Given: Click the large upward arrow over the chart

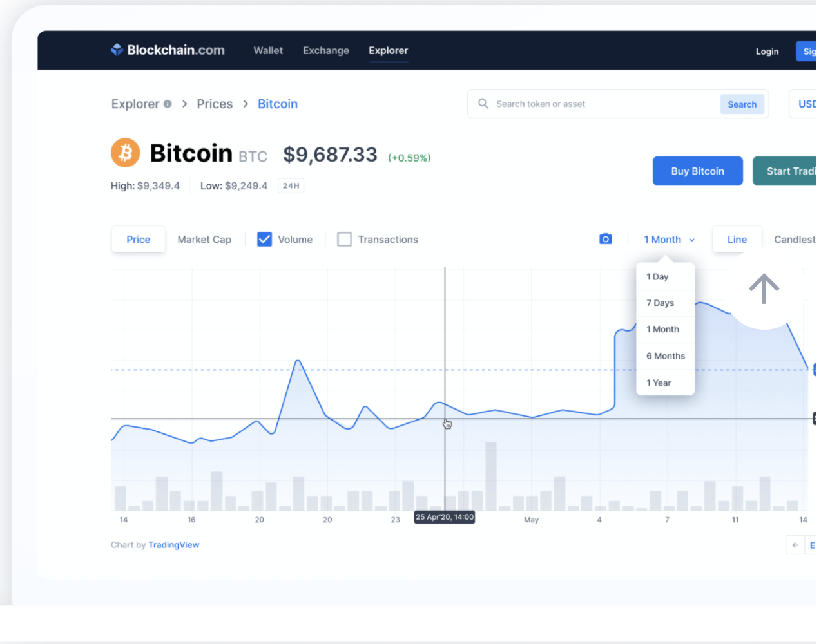Looking at the screenshot, I should point(764,289).
